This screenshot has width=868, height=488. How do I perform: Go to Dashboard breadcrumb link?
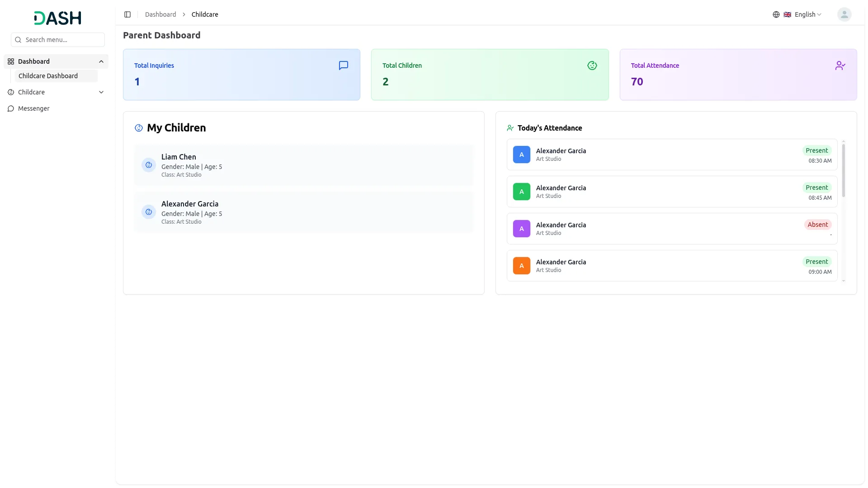[x=160, y=14]
